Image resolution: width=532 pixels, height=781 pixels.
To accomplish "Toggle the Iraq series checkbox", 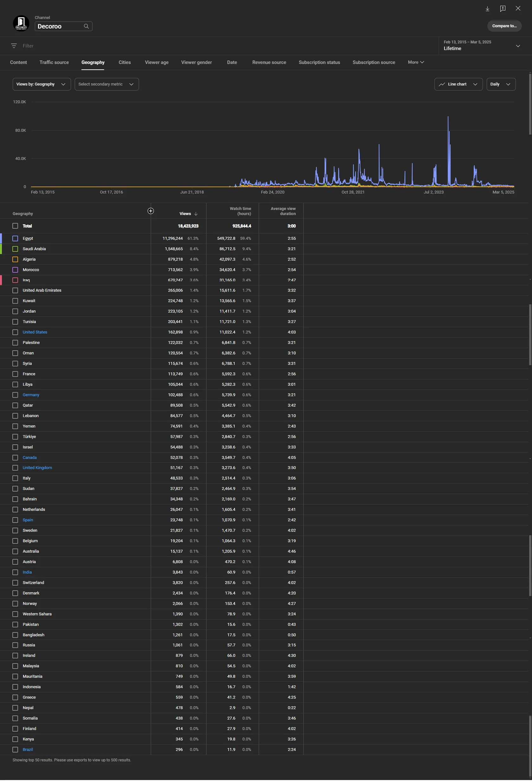I will pyautogui.click(x=15, y=280).
